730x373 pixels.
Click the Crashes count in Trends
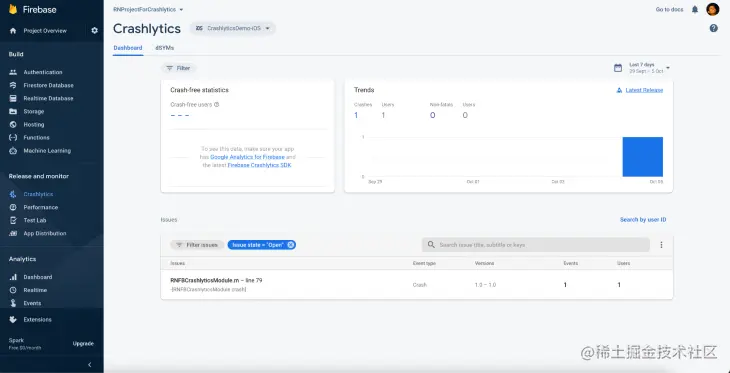[356, 115]
